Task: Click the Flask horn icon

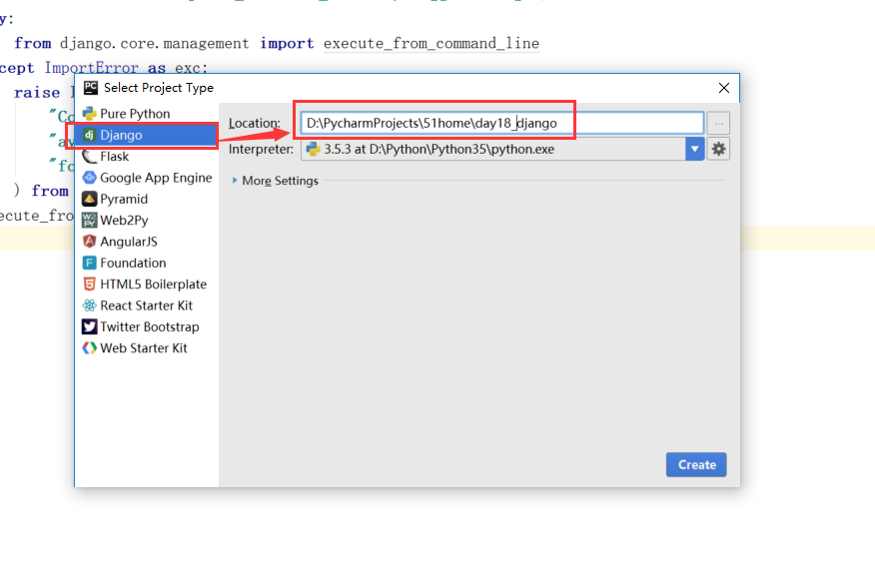Action: 89,156
